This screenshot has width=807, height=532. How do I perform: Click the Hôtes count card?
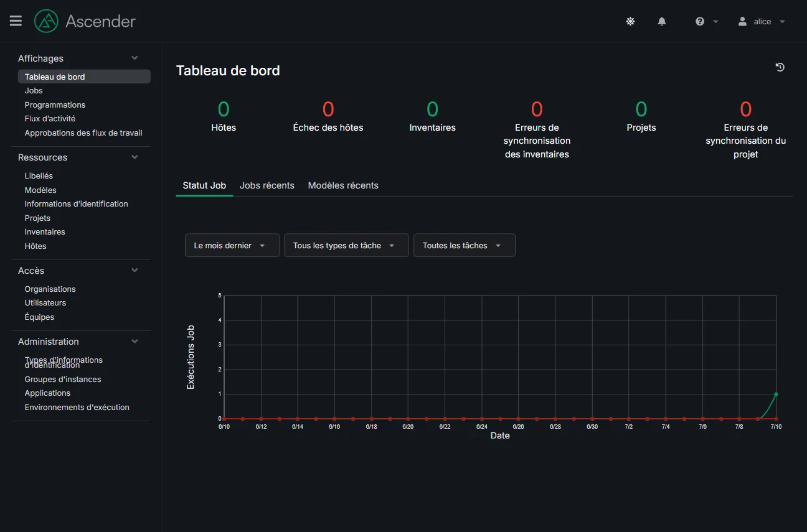point(224,116)
